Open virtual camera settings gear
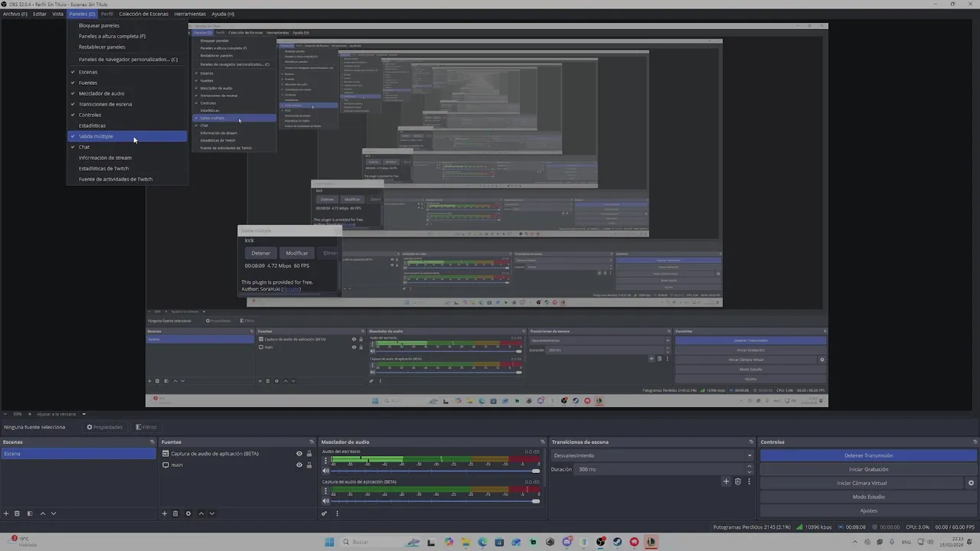 (971, 483)
